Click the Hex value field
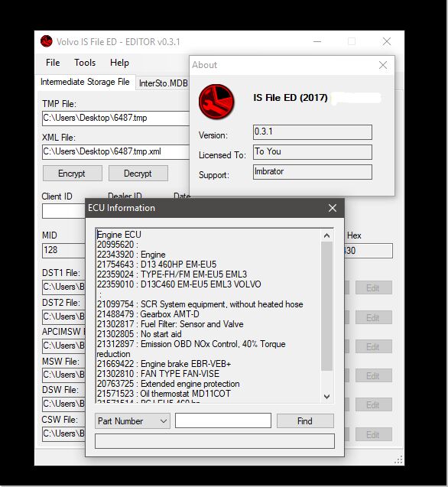The height and width of the screenshot is (487, 448). (368, 251)
